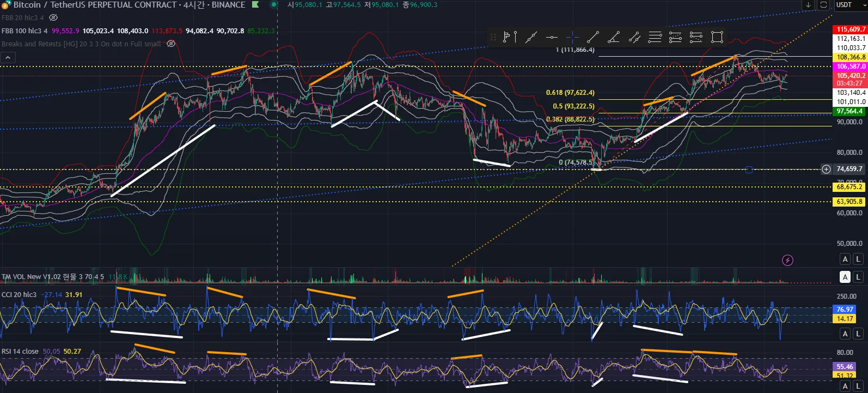Click the yellow 14.17 CCI value label
Viewport: 868px width, 393px height.
click(x=845, y=318)
